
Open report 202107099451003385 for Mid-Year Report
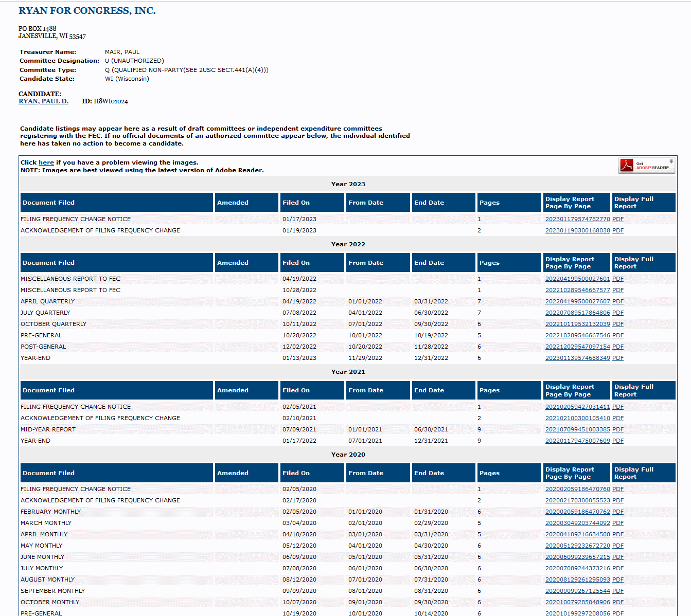(577, 429)
